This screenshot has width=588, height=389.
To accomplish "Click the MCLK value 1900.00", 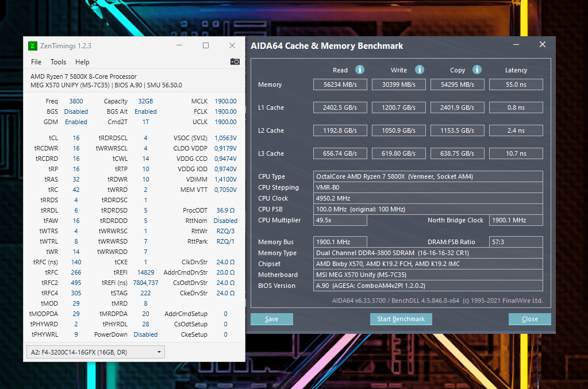I will (225, 101).
